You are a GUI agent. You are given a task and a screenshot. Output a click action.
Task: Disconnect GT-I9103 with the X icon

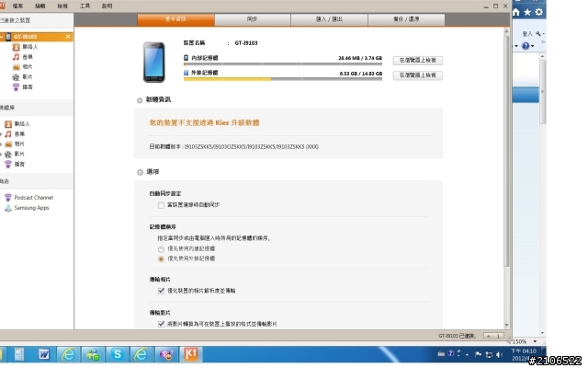tap(68, 37)
